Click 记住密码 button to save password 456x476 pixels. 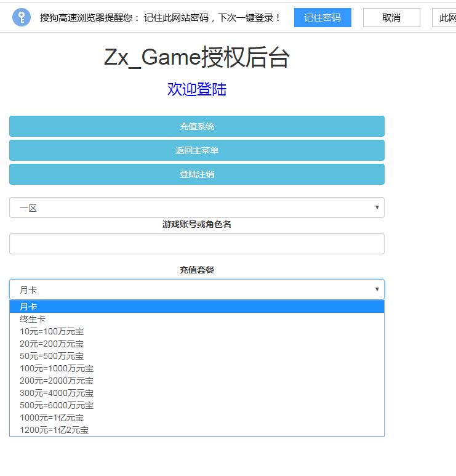coord(322,18)
